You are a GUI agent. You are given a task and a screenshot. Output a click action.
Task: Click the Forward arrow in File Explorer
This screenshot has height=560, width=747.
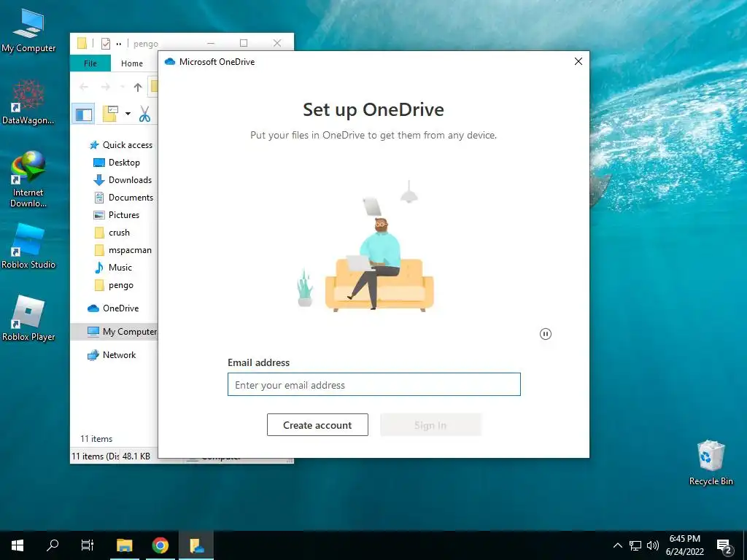tap(105, 87)
